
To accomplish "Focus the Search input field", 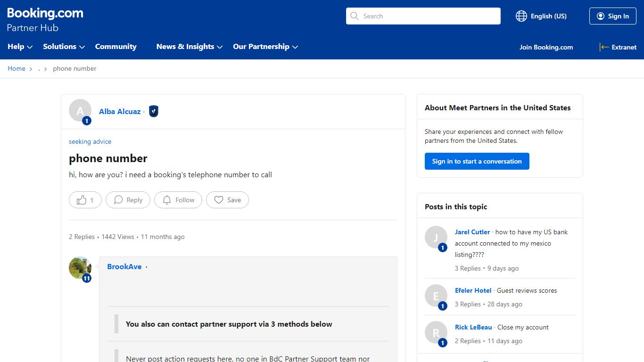I will pyautogui.click(x=423, y=16).
